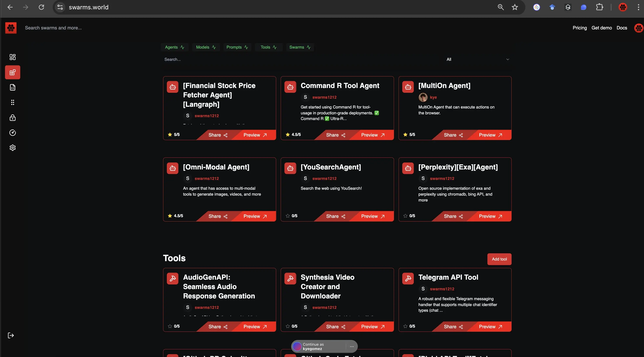This screenshot has width=644, height=357.
Task: Bookmark page with the star icon
Action: click(x=515, y=7)
